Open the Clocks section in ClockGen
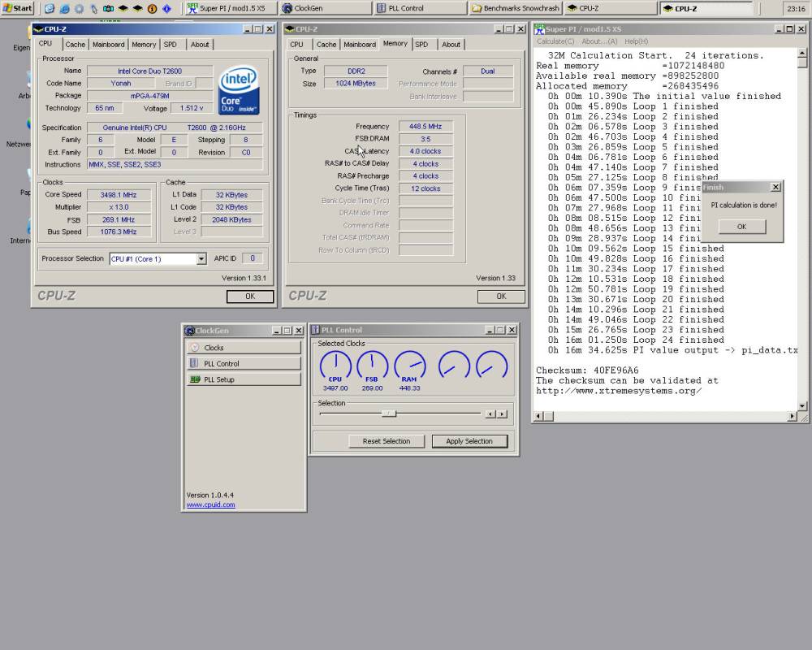The width and height of the screenshot is (812, 650). 244,347
